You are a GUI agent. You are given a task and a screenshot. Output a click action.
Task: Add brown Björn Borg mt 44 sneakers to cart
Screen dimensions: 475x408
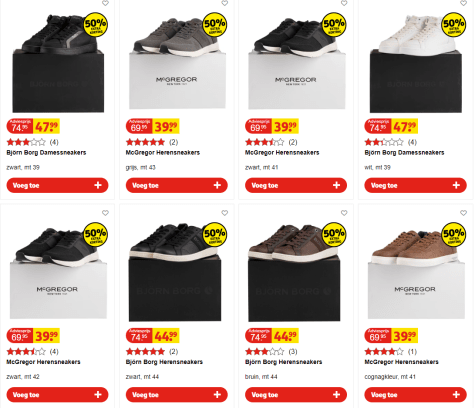tap(296, 395)
